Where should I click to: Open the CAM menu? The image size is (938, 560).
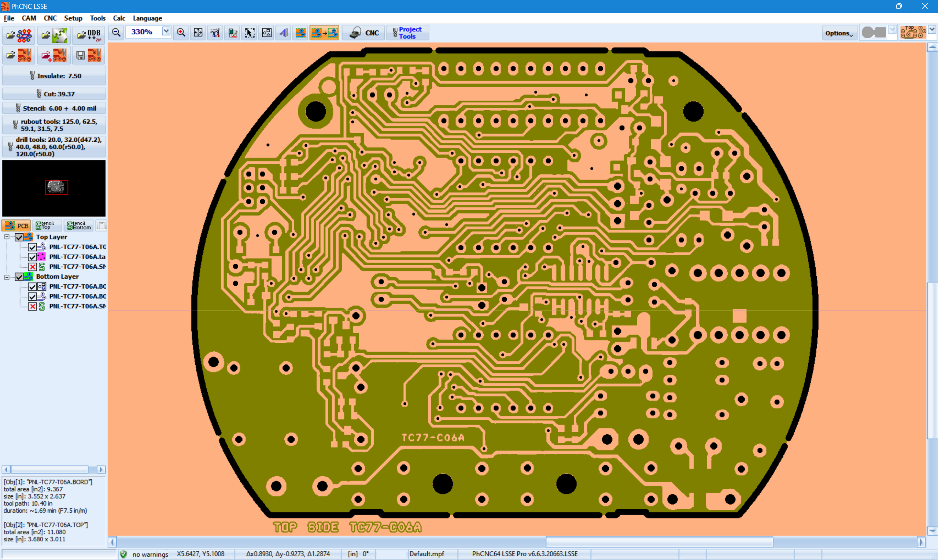[x=29, y=18]
